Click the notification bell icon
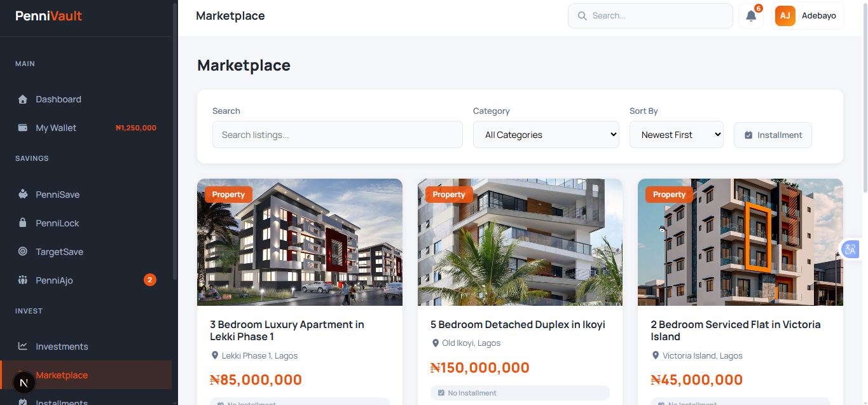Screen dimensions: 868x405 751,17
